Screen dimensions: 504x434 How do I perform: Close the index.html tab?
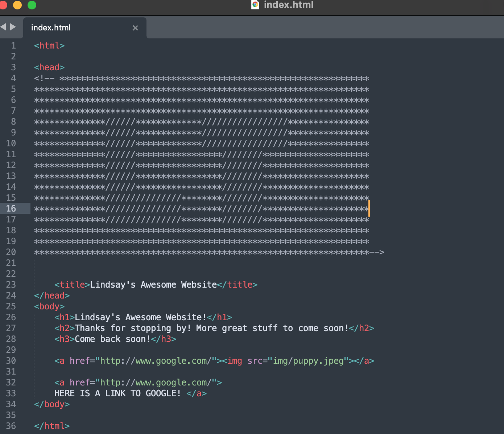coord(135,28)
